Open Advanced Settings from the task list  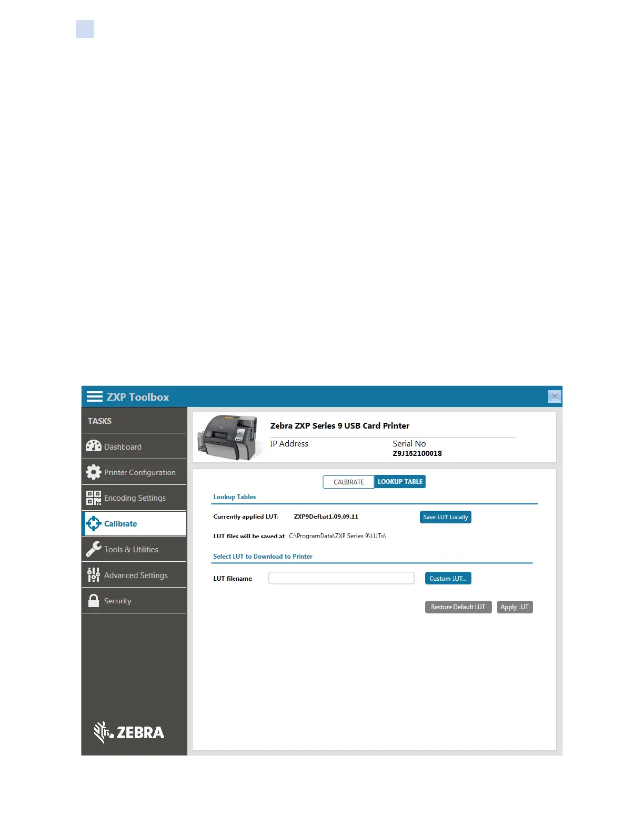pos(134,575)
